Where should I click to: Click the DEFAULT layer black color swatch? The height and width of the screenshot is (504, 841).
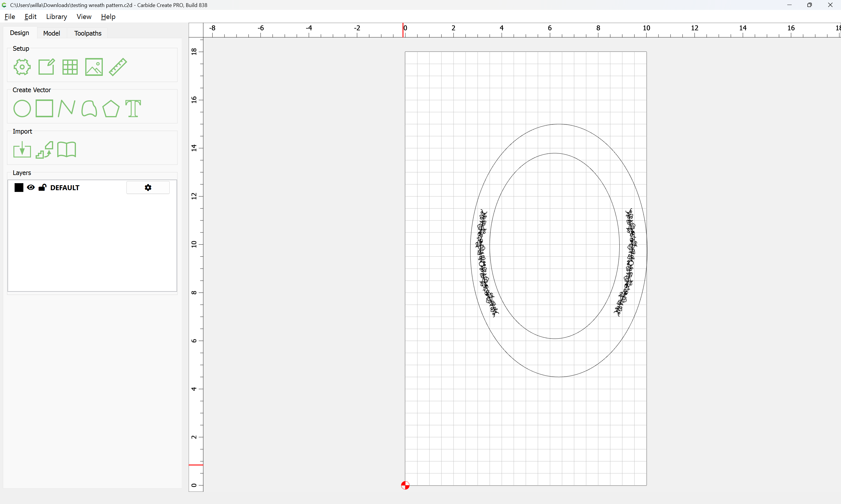[x=19, y=188]
